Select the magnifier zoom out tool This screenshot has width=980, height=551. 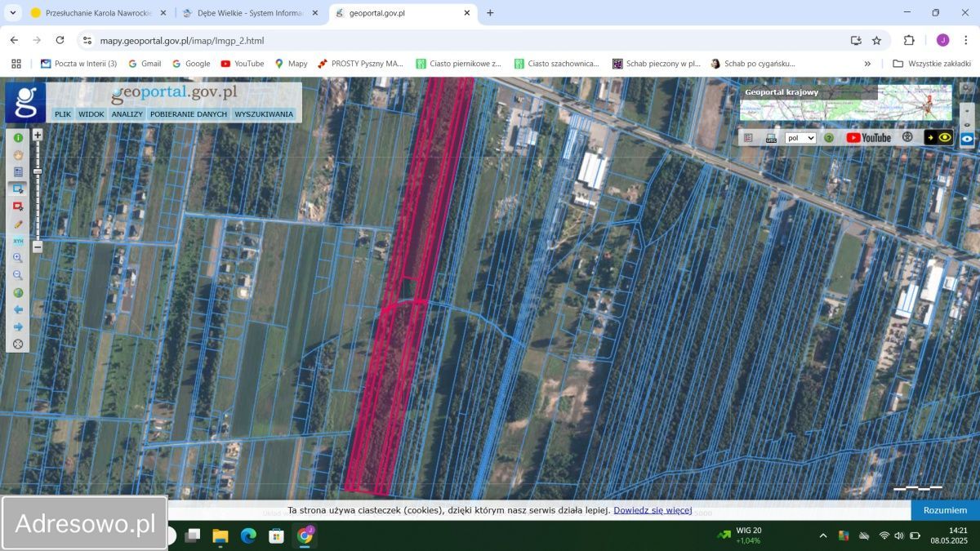tap(18, 275)
